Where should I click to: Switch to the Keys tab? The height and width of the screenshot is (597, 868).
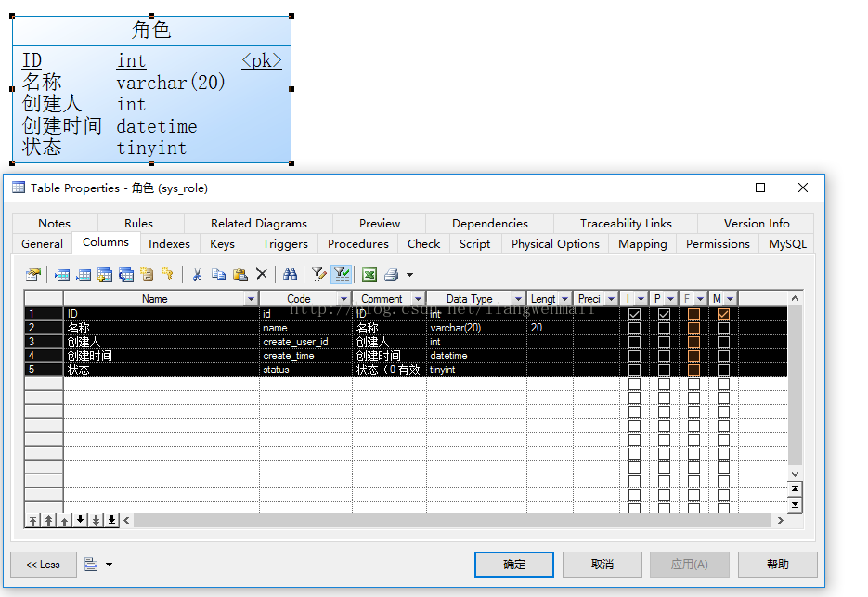(222, 243)
